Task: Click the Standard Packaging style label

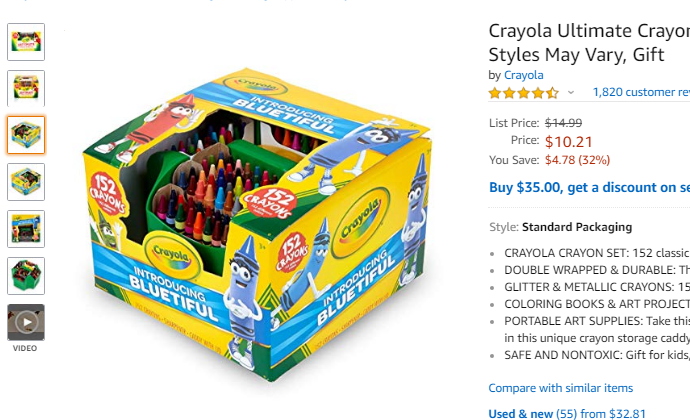Action: click(577, 227)
